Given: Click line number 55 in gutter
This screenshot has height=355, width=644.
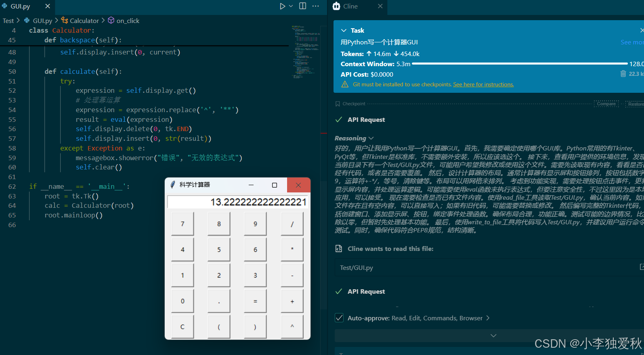Looking at the screenshot, I should tap(12, 119).
